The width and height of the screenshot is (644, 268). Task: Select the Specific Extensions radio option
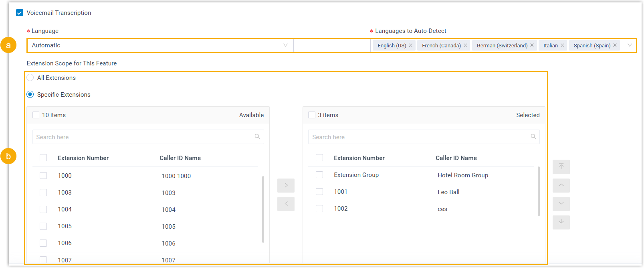coord(30,95)
